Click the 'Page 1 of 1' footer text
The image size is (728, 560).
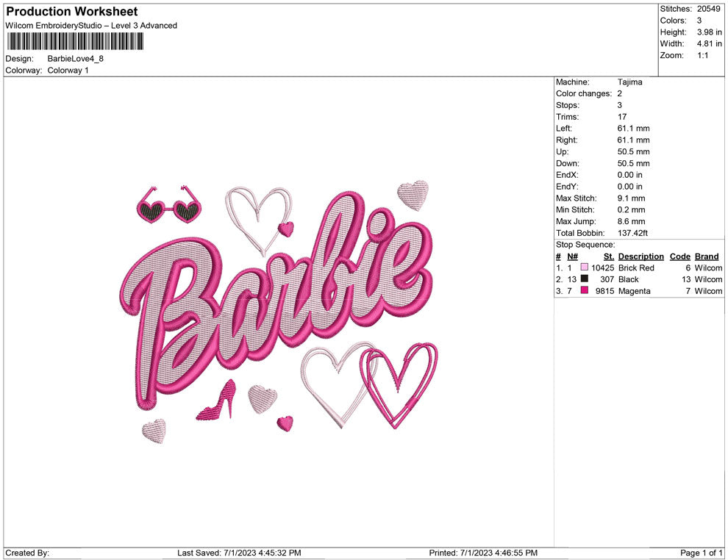[x=701, y=553]
